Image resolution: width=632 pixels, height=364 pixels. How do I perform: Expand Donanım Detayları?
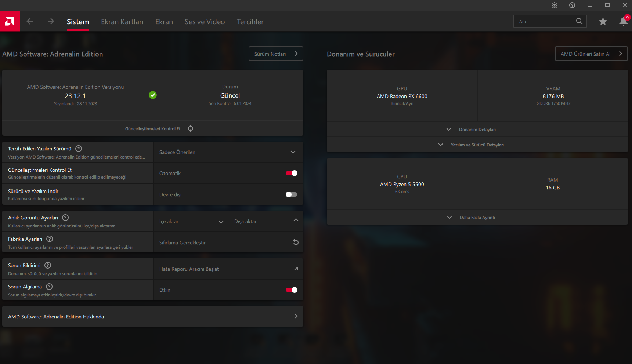click(x=477, y=130)
